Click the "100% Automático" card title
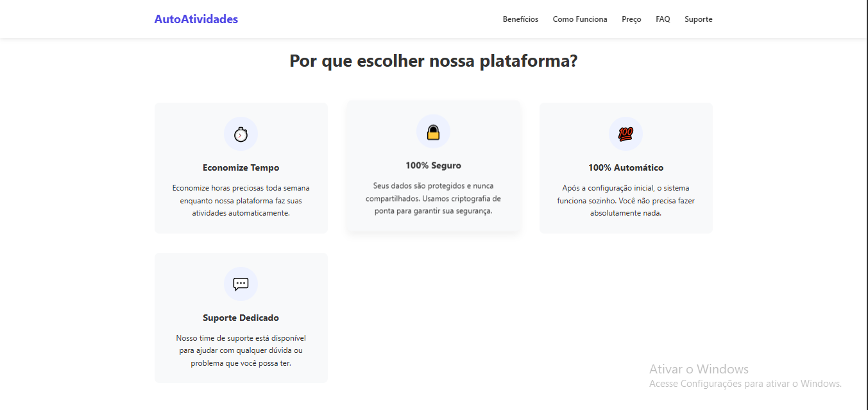Image resolution: width=868 pixels, height=410 pixels. pos(626,167)
